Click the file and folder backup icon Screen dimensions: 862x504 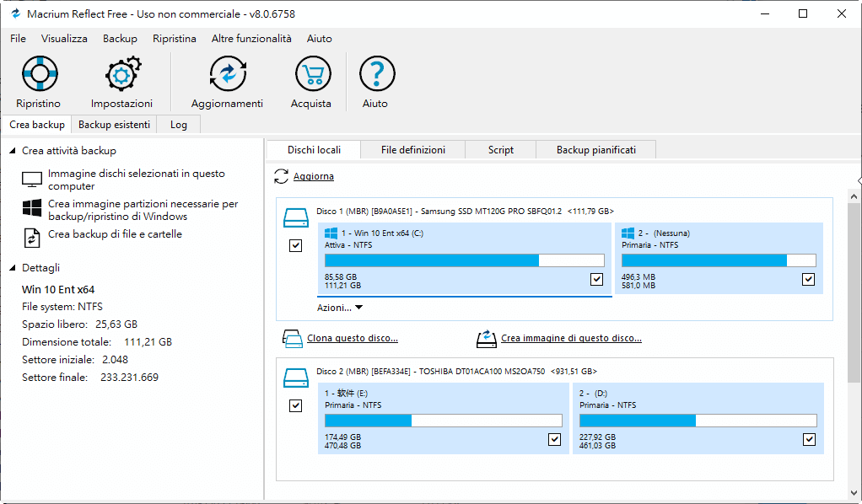point(32,237)
